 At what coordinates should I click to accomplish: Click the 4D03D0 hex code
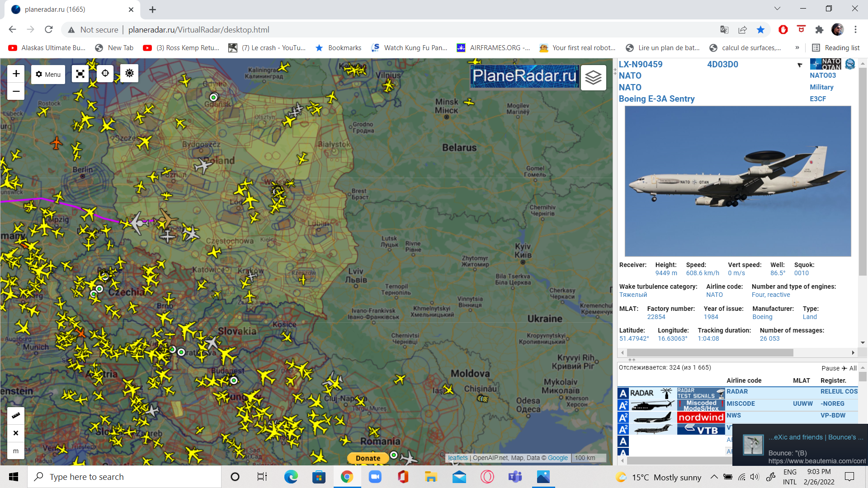(x=722, y=64)
